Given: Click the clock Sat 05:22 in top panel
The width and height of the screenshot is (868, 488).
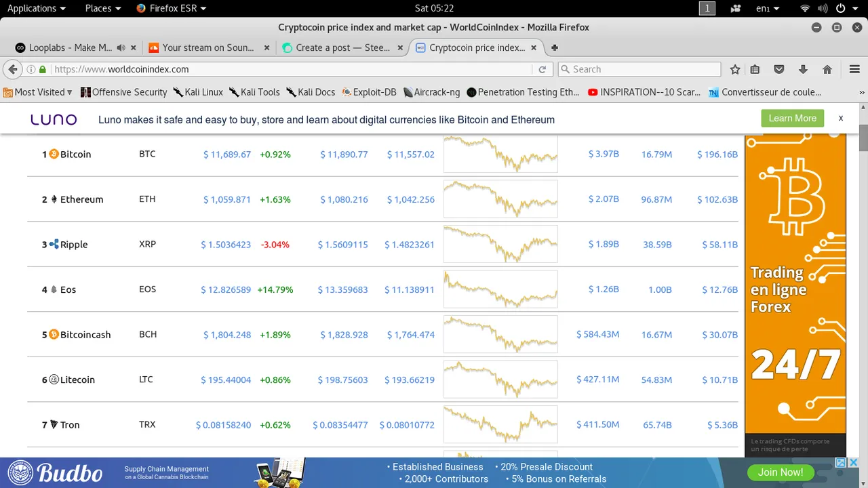Looking at the screenshot, I should pos(434,8).
